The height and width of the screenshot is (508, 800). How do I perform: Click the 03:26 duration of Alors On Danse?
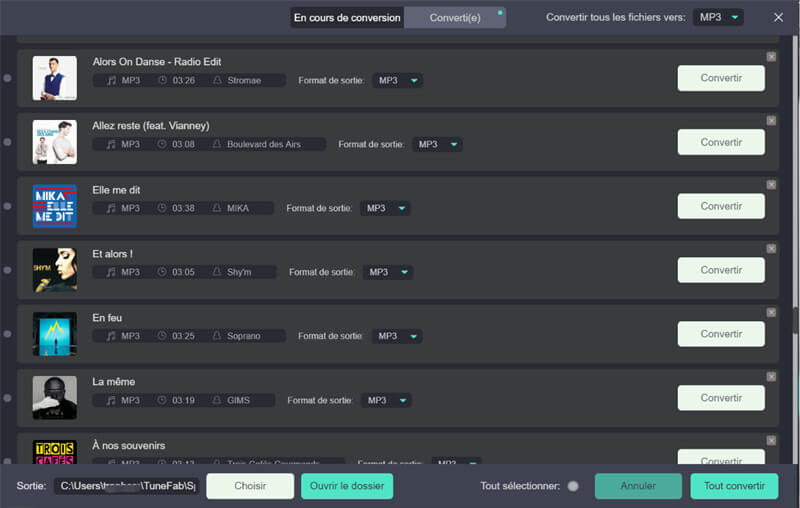(x=184, y=81)
